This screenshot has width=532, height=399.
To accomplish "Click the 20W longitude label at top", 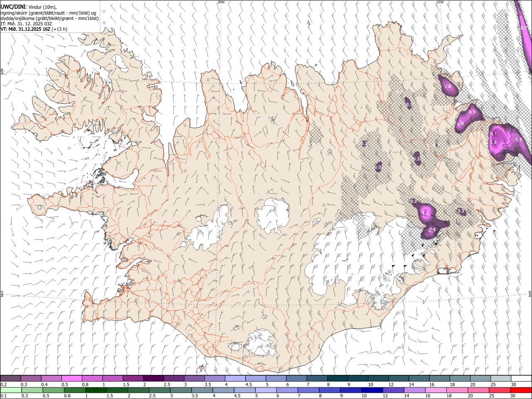I will pos(221,2).
